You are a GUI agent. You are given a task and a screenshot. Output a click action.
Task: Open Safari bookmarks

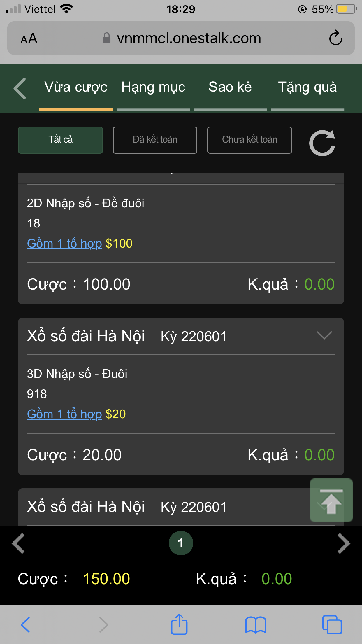pos(255,624)
